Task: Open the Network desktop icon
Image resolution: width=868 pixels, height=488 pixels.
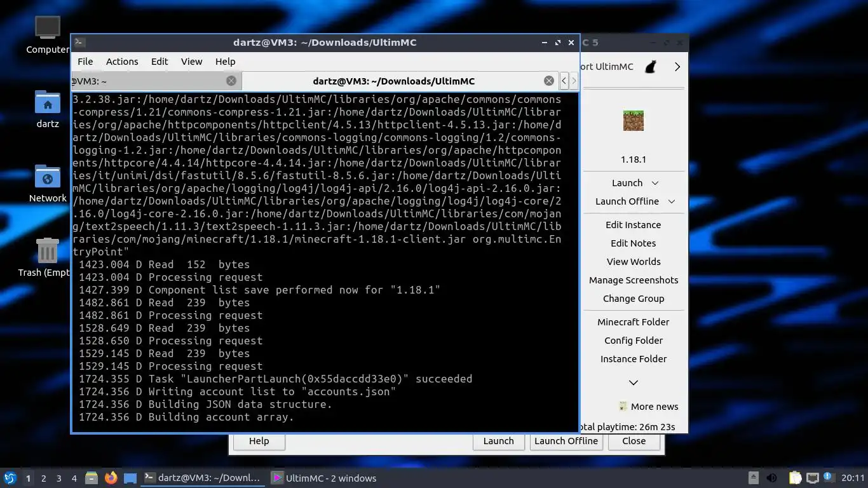Action: click(x=47, y=177)
